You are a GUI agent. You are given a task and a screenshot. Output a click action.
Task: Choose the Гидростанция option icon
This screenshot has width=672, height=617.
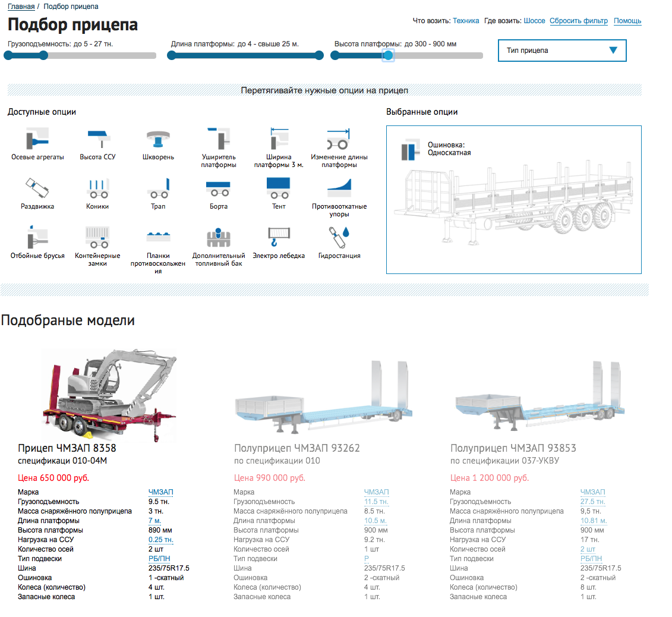point(339,237)
